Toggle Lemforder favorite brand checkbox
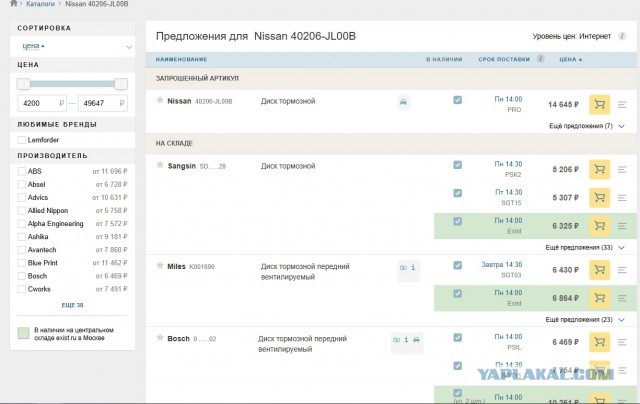The width and height of the screenshot is (640, 404). tap(22, 140)
